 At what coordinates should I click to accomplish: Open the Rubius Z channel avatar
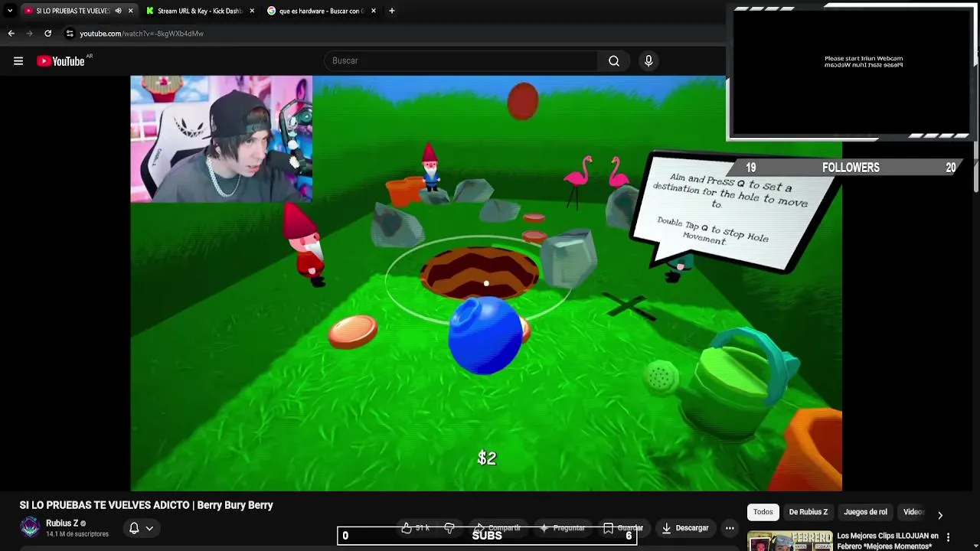pos(30,527)
